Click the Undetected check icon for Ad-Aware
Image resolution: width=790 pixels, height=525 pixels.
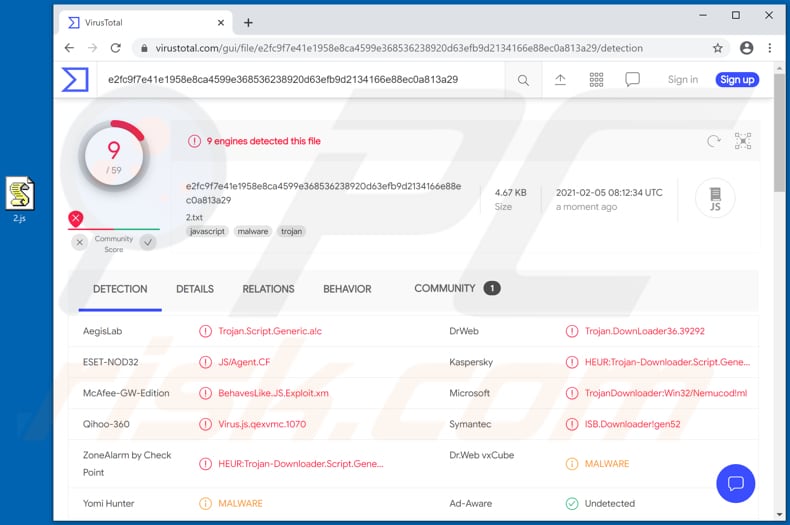[572, 503]
